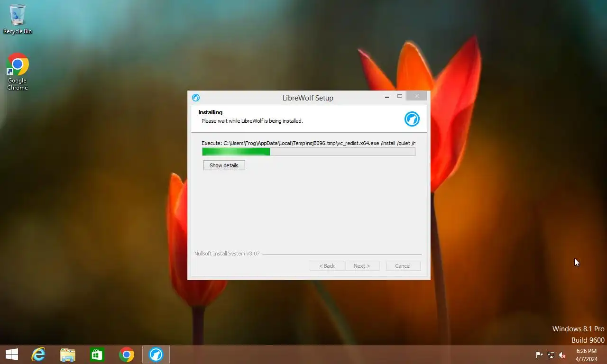
Task: Maximize the LibreWolf Setup window
Action: coord(400,97)
